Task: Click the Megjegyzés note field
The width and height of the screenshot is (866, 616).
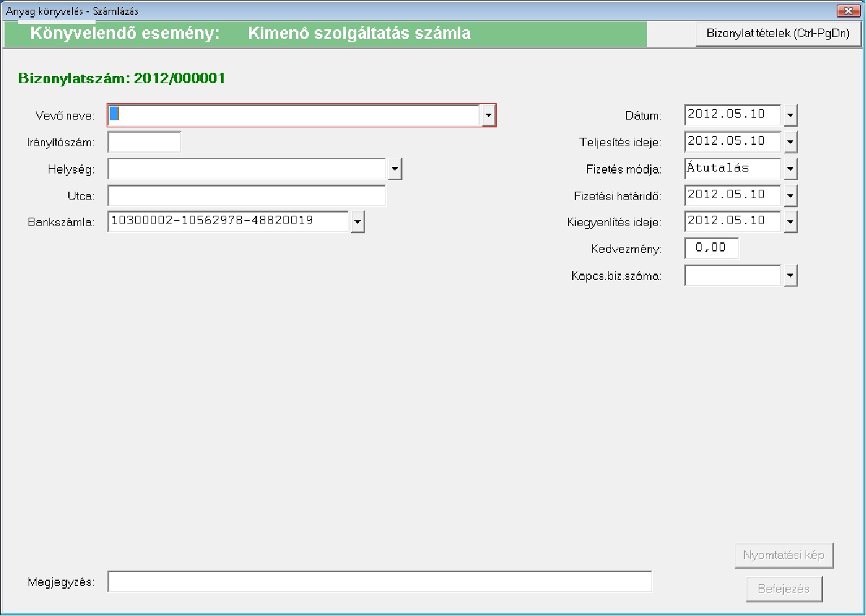Action: click(380, 582)
